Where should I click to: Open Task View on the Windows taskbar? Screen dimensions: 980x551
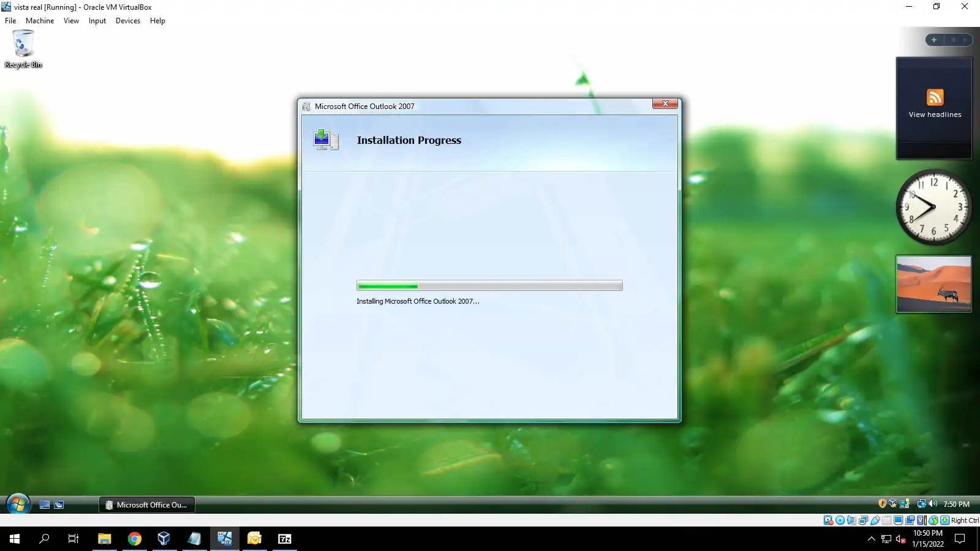tap(73, 539)
